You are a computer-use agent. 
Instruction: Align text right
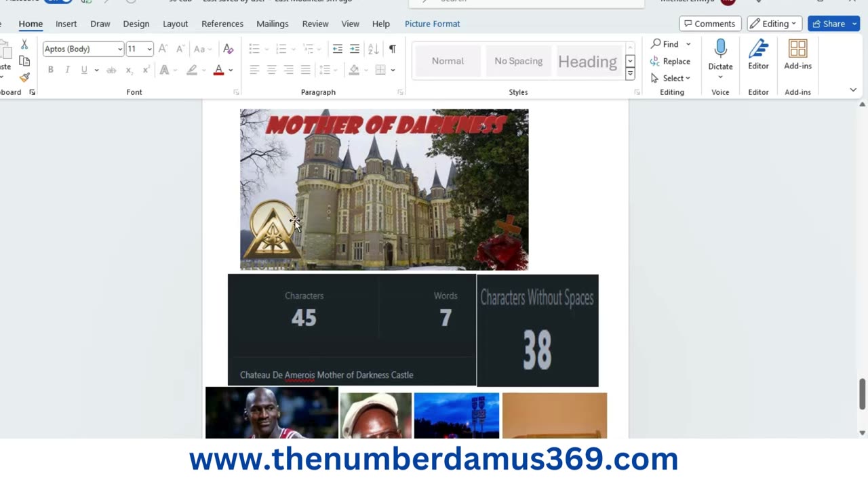[x=288, y=70]
